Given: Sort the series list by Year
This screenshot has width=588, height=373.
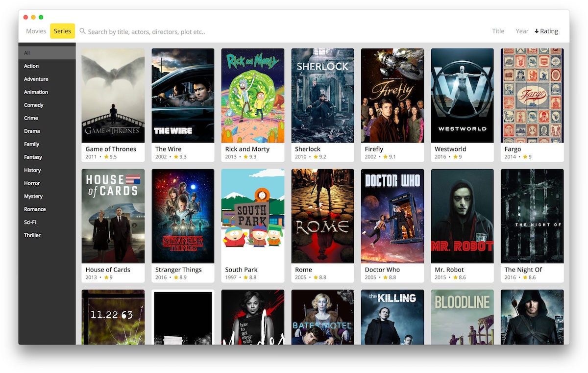Looking at the screenshot, I should pyautogui.click(x=522, y=31).
